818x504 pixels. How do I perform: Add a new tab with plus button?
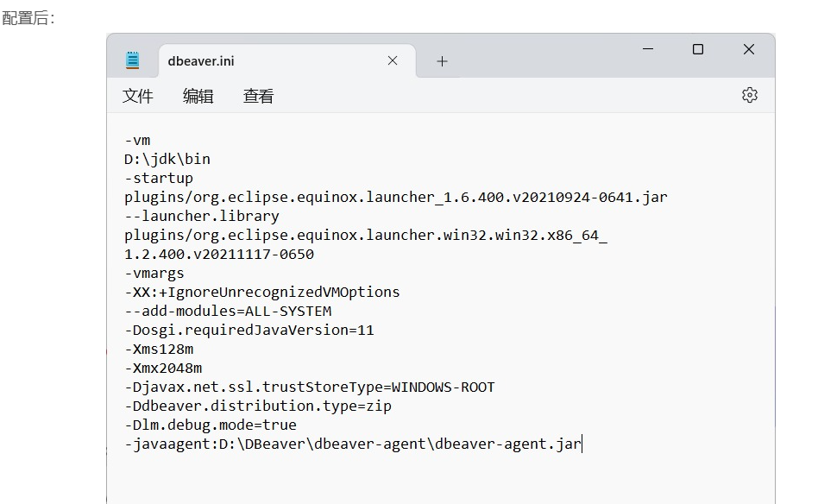pos(442,61)
